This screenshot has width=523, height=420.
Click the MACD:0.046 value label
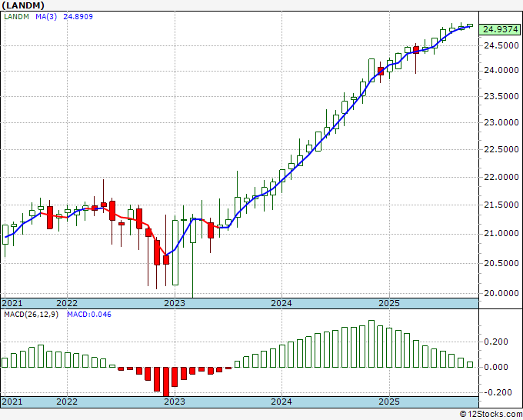click(x=89, y=315)
